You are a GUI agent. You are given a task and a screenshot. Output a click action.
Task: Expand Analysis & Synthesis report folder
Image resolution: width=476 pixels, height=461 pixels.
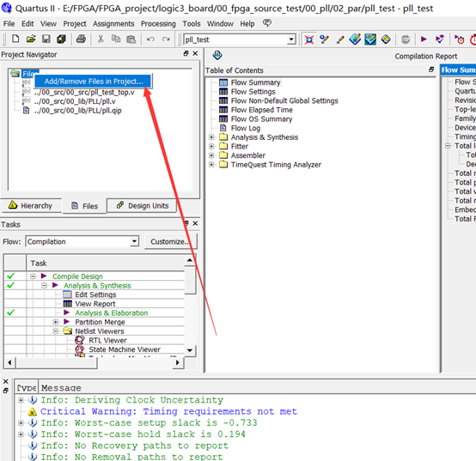tap(211, 137)
